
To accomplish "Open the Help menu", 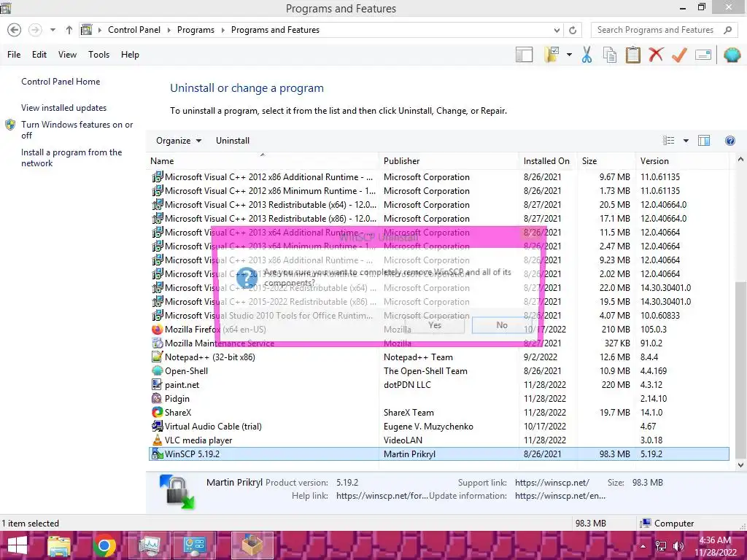I will pos(130,55).
